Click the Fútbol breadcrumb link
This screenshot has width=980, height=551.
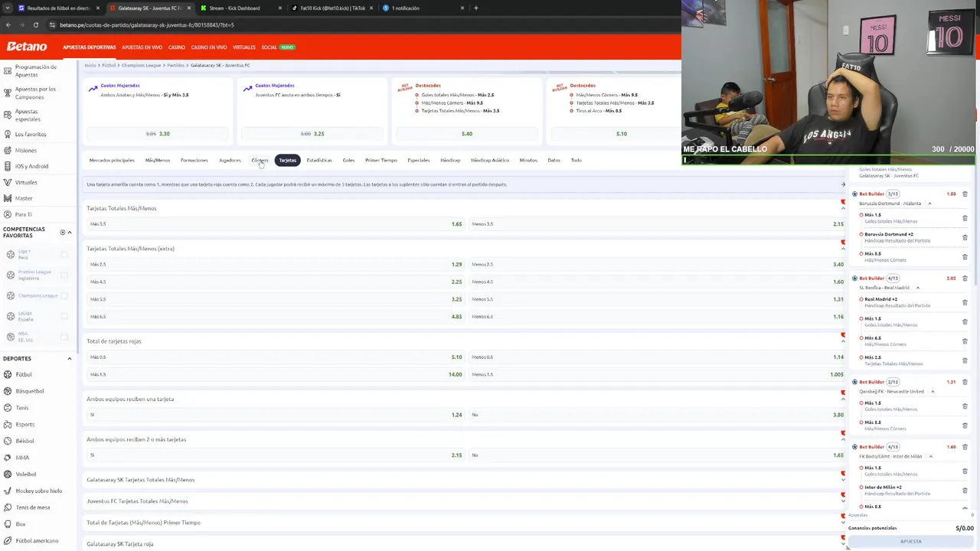[x=109, y=65]
